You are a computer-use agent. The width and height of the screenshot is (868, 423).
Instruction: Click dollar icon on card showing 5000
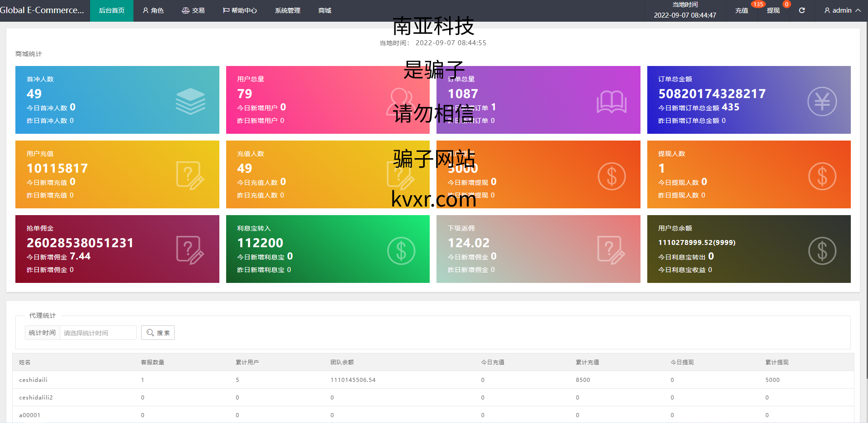[x=612, y=176]
